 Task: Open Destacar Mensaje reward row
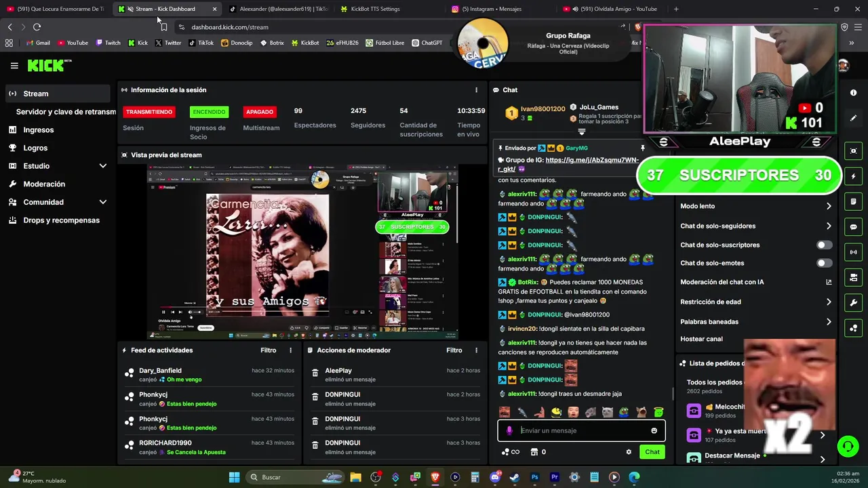pos(755,459)
